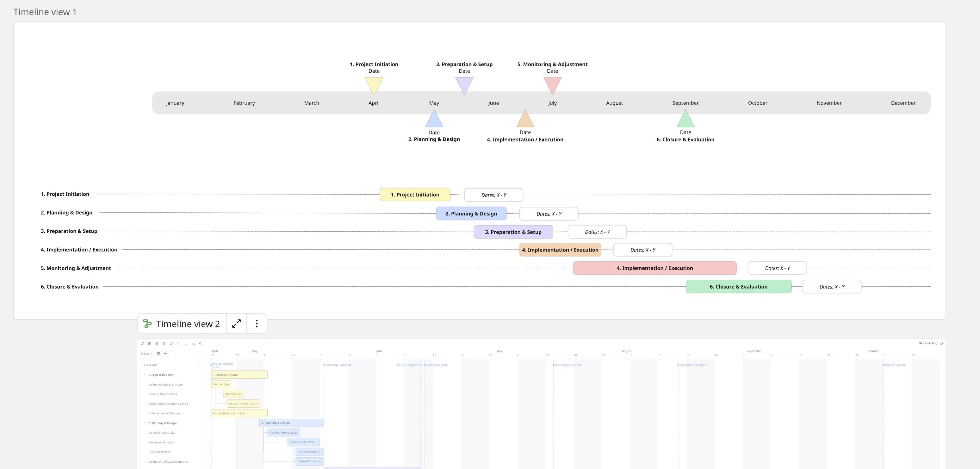Toggle hidden fields visibility
The width and height of the screenshot is (980, 469).
point(179,344)
